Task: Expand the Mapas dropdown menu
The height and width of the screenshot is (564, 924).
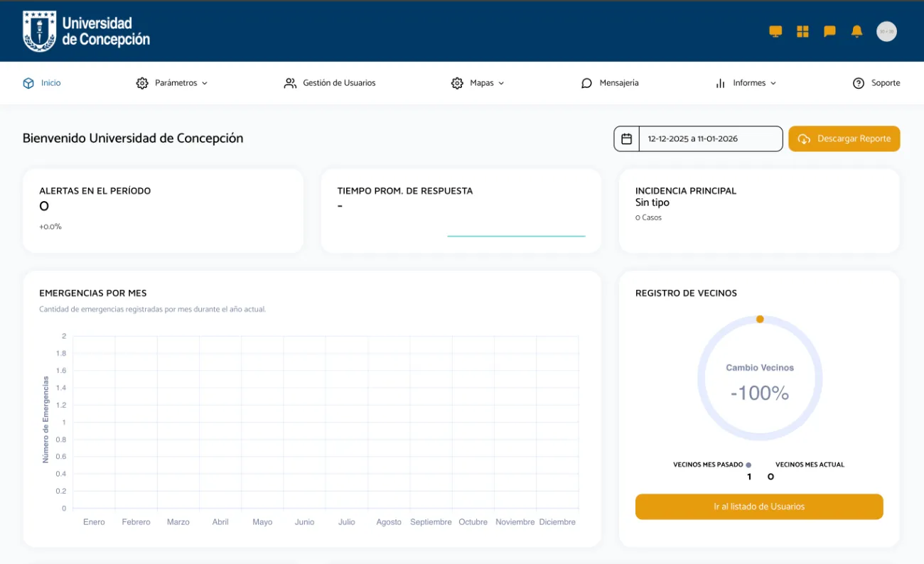Action: (478, 83)
